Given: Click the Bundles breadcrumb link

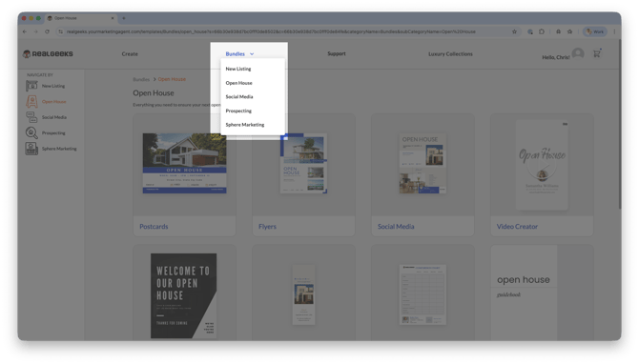Looking at the screenshot, I should point(141,79).
